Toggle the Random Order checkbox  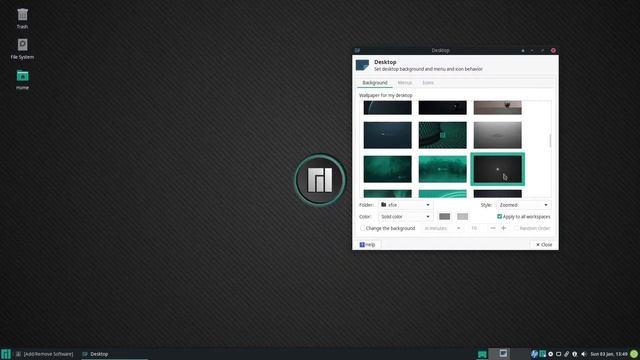tap(516, 228)
